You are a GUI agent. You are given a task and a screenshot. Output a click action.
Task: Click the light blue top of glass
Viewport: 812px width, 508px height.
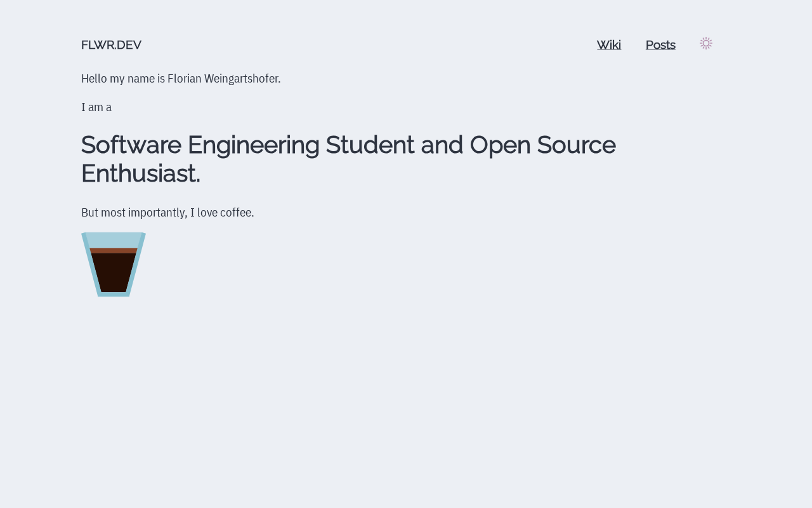[x=114, y=240]
